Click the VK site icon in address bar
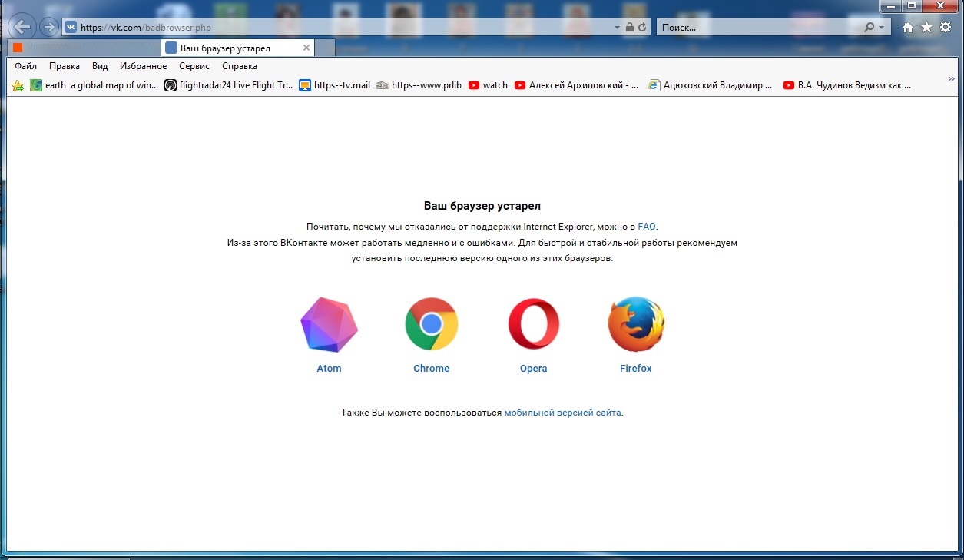The image size is (964, 560). click(71, 28)
